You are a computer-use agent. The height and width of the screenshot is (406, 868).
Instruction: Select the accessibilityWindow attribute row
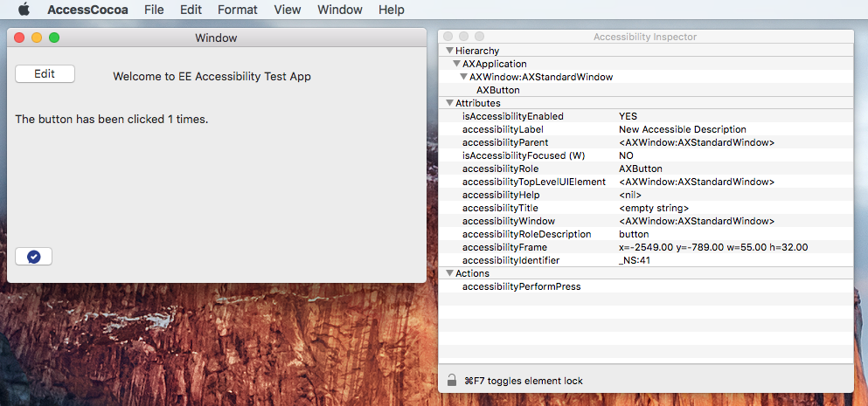(645, 221)
